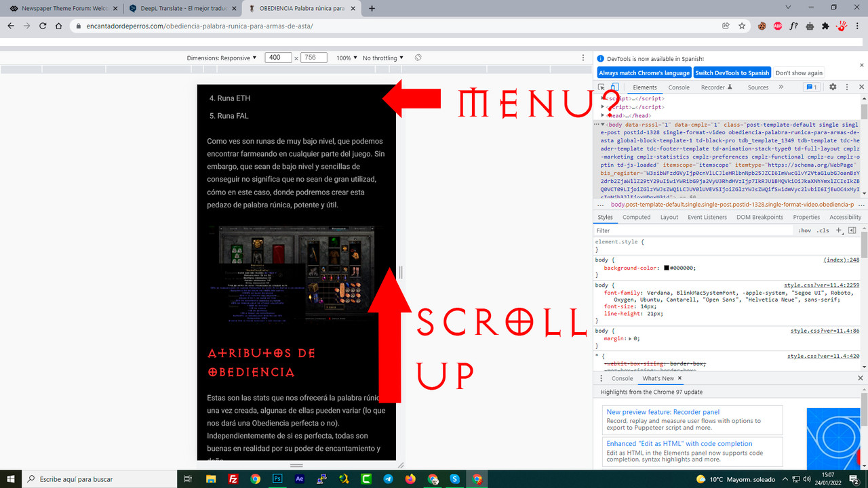Switch to the Sources tab
The width and height of the screenshot is (868, 488).
(x=758, y=87)
